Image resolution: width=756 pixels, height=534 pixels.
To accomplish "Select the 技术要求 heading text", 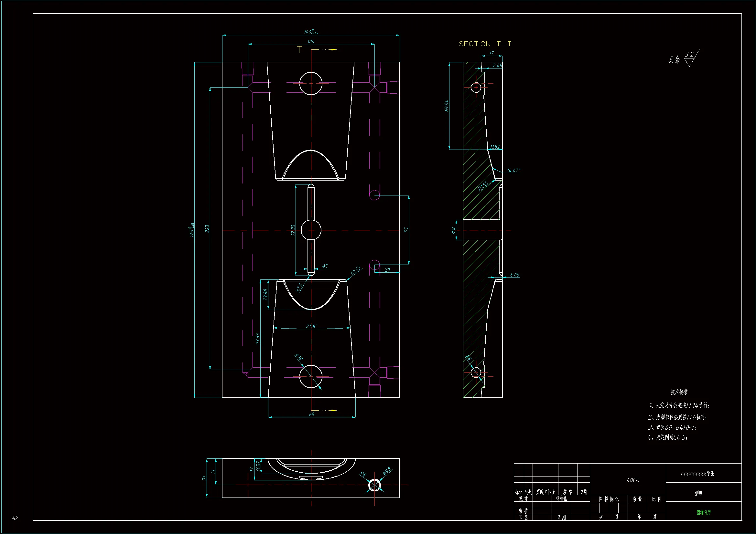I will coord(679,392).
